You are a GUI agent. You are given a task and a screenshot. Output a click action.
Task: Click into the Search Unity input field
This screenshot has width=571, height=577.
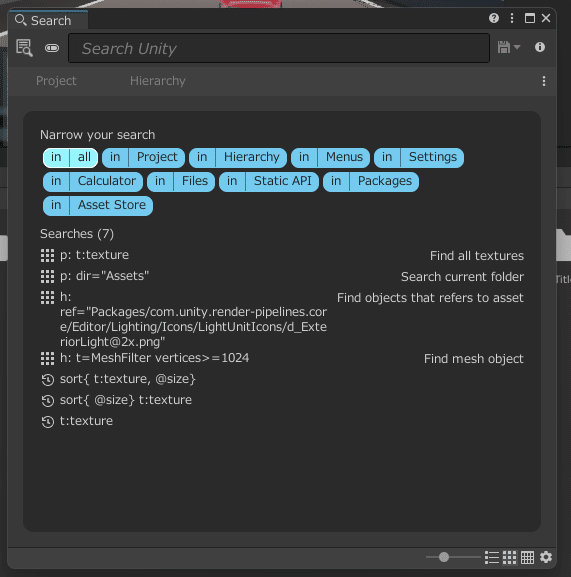(x=279, y=48)
